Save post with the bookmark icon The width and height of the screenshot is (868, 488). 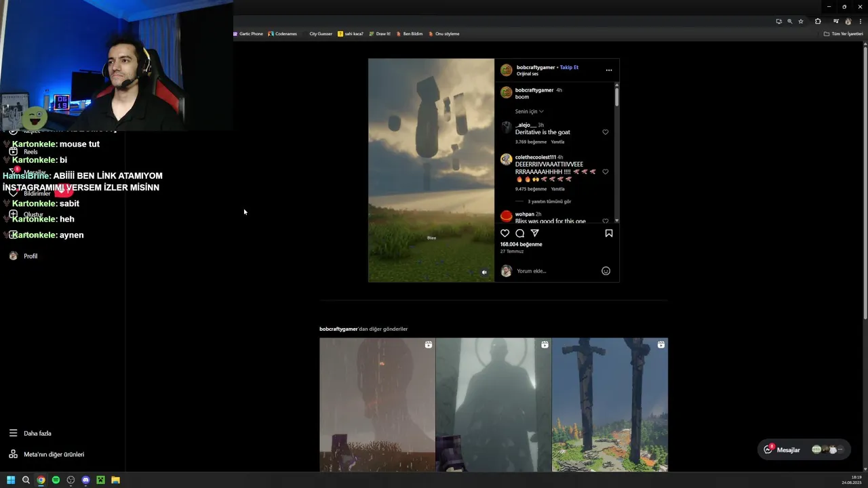tap(609, 233)
